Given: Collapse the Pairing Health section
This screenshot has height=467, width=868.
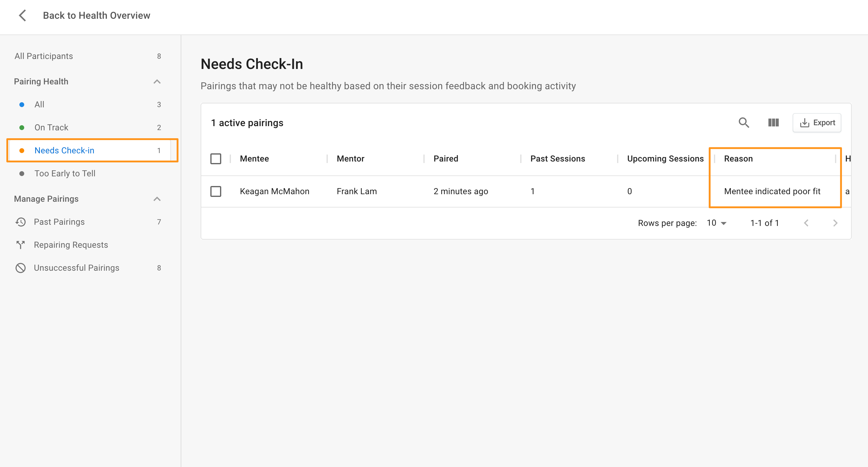Looking at the screenshot, I should [x=157, y=81].
